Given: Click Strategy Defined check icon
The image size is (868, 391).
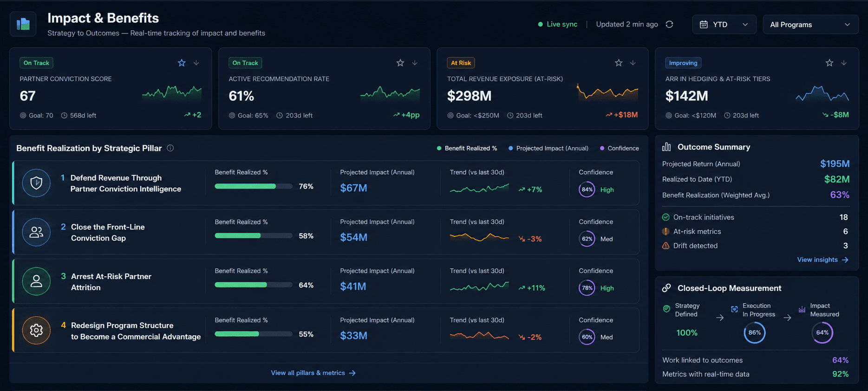Looking at the screenshot, I should (666, 309).
